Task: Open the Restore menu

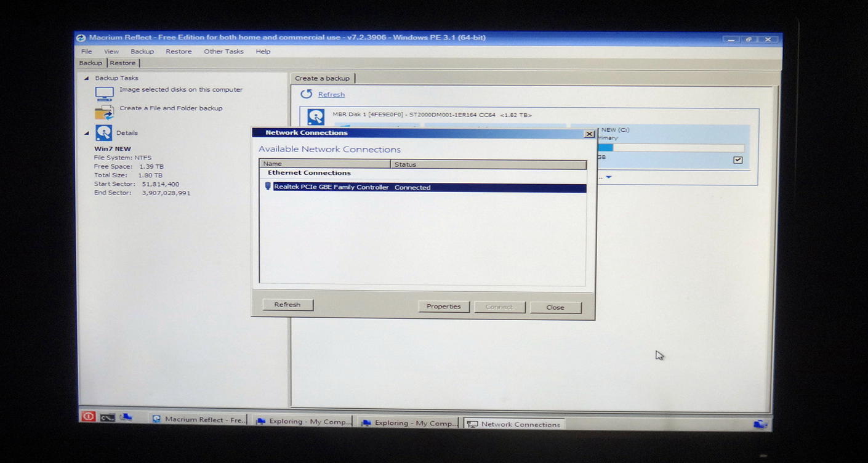Action: pyautogui.click(x=179, y=52)
